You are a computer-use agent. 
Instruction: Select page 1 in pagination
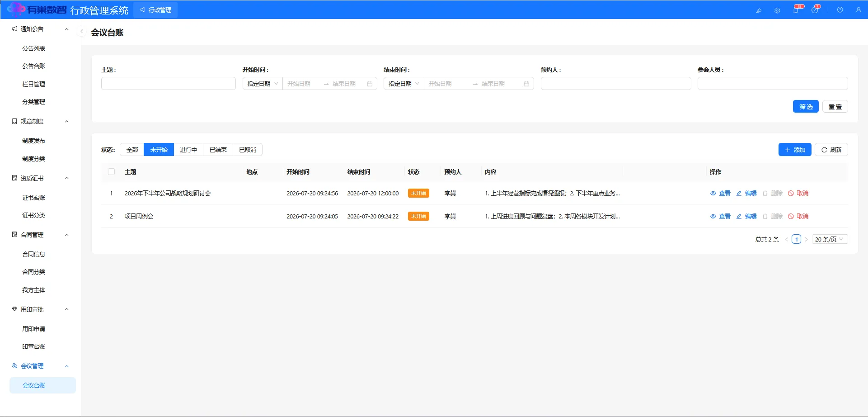click(797, 239)
